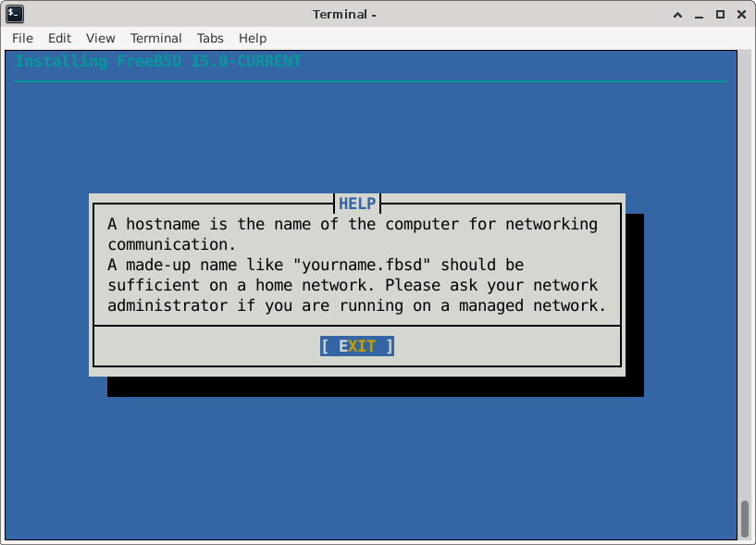Image resolution: width=756 pixels, height=545 pixels.
Task: Open the Edit menu
Action: tap(59, 38)
